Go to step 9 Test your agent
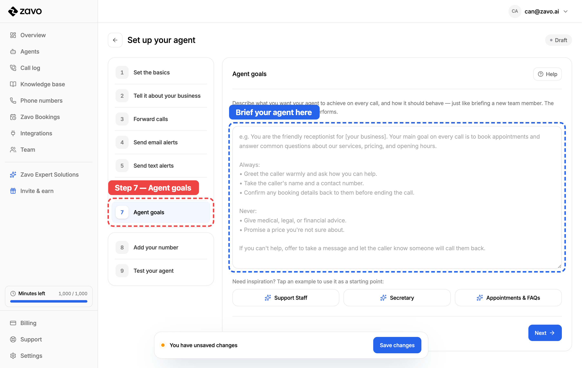This screenshot has width=588, height=368. pyautogui.click(x=161, y=271)
